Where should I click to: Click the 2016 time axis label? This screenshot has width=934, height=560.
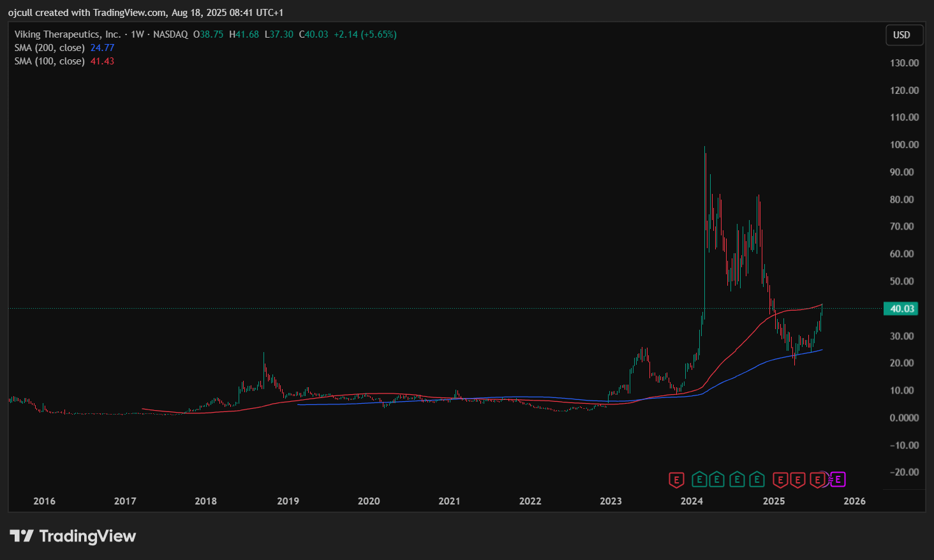(x=44, y=501)
